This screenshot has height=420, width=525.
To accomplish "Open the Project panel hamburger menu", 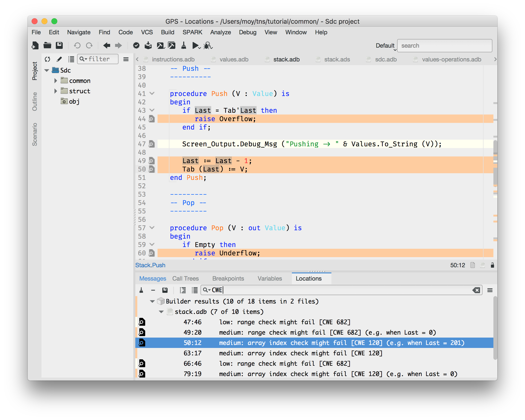I will (x=126, y=59).
